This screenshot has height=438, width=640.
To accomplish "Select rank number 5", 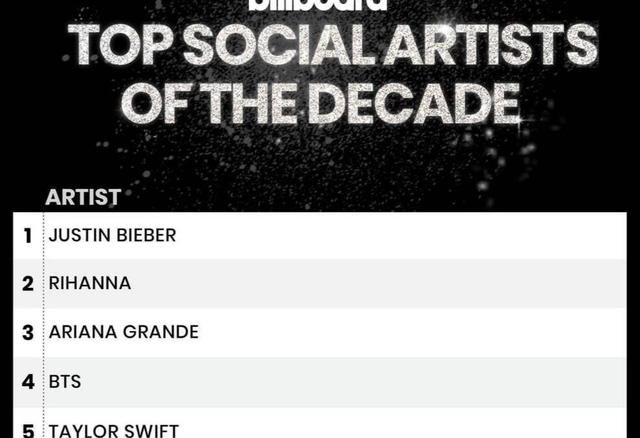I will click(x=28, y=431).
